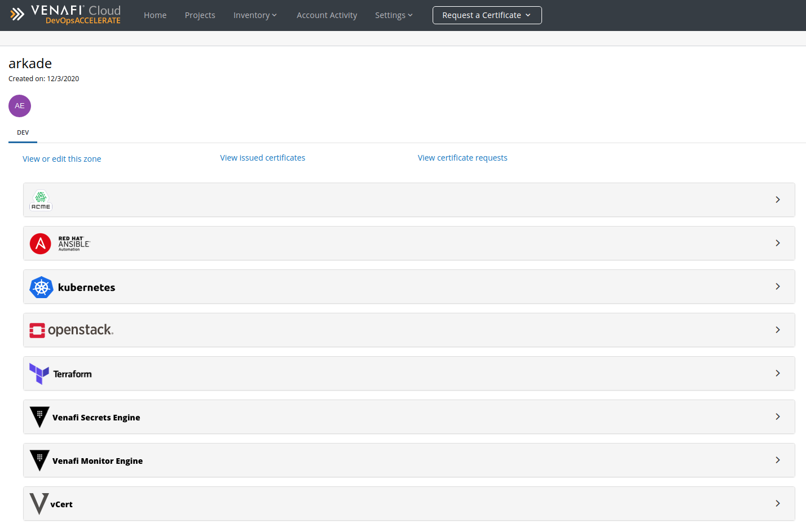This screenshot has width=806, height=532.
Task: Click the Venafi Secrets Engine Vault icon
Action: tap(39, 417)
